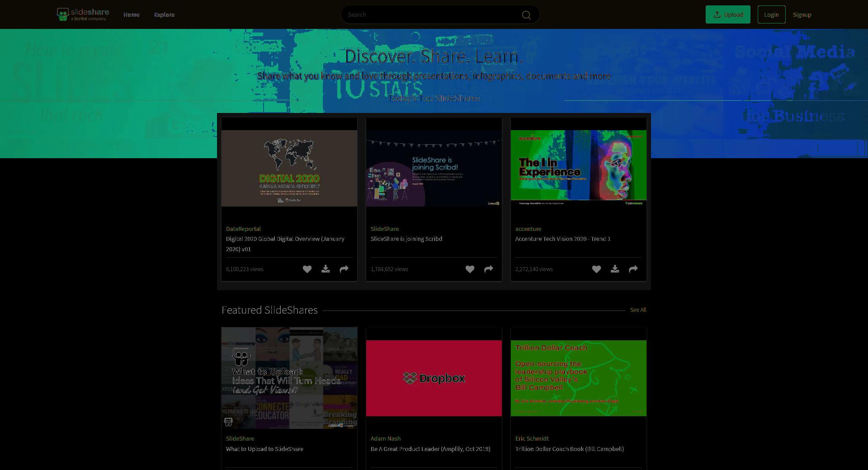868x470 pixels.
Task: Open Trillion Dollar Coach Book title
Action: (x=570, y=449)
